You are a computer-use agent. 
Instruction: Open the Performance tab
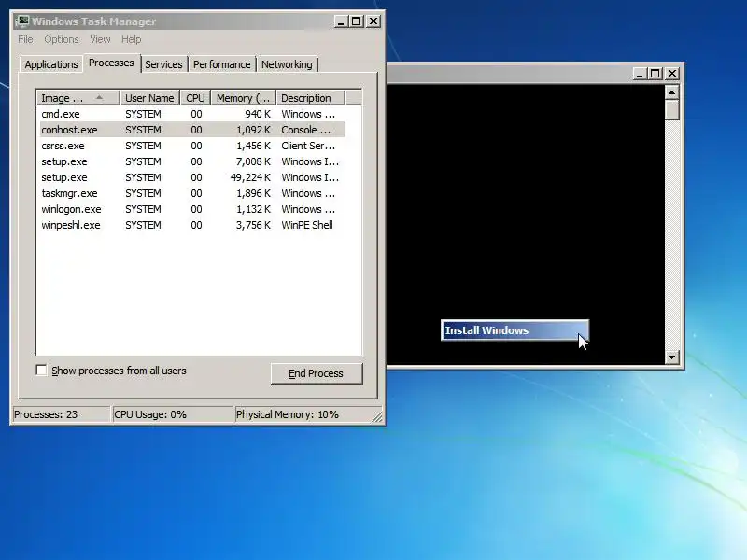click(x=222, y=64)
